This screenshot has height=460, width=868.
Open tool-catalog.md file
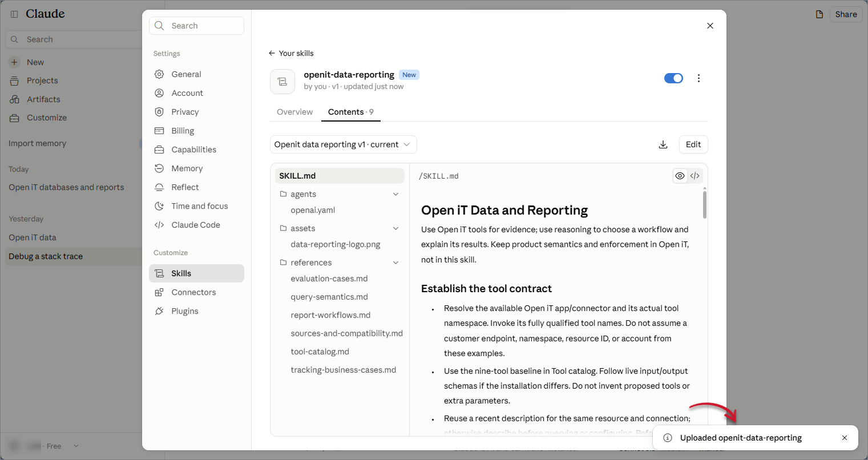[x=320, y=352]
